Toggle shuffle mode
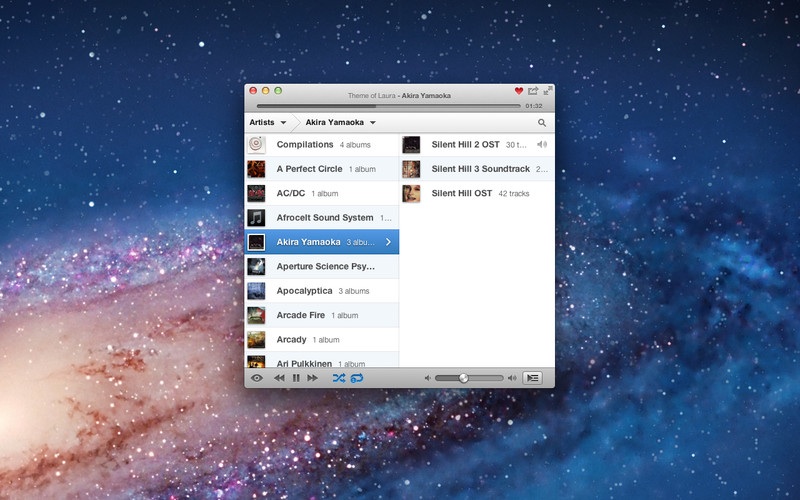 click(339, 378)
